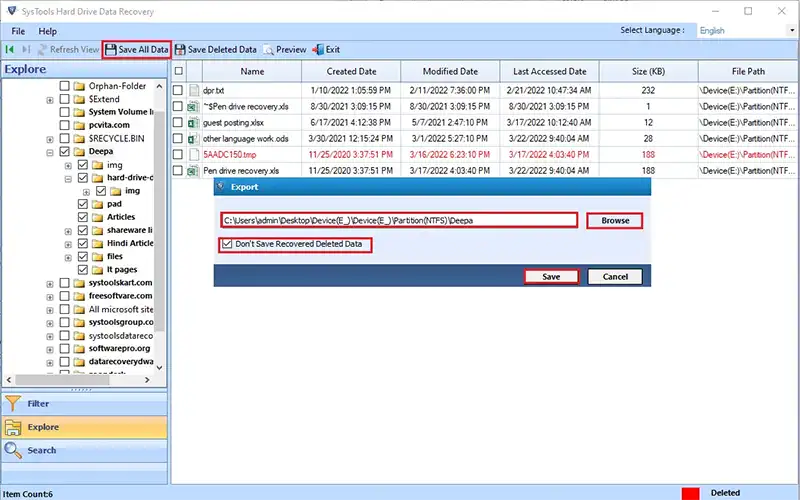This screenshot has height=500, width=800.
Task: Click the Explore panel folder icon
Action: tap(13, 427)
